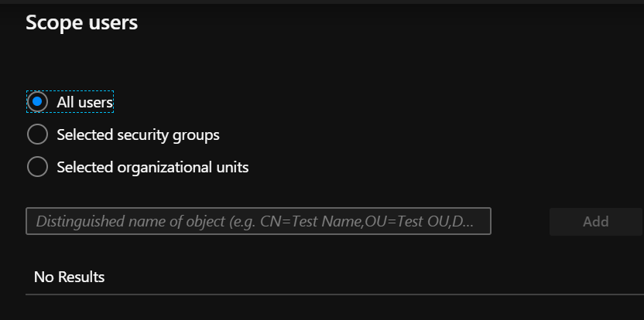Select the All users radio button
This screenshot has width=644, height=320.
coord(37,101)
